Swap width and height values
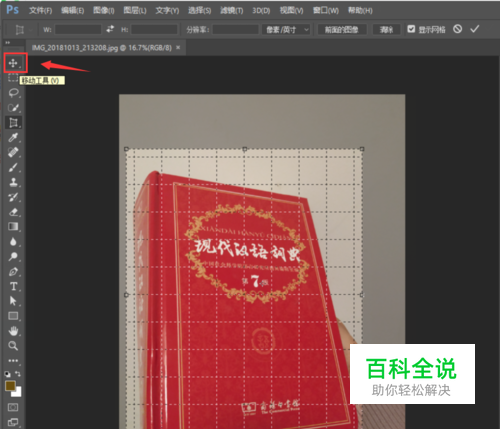 point(110,29)
